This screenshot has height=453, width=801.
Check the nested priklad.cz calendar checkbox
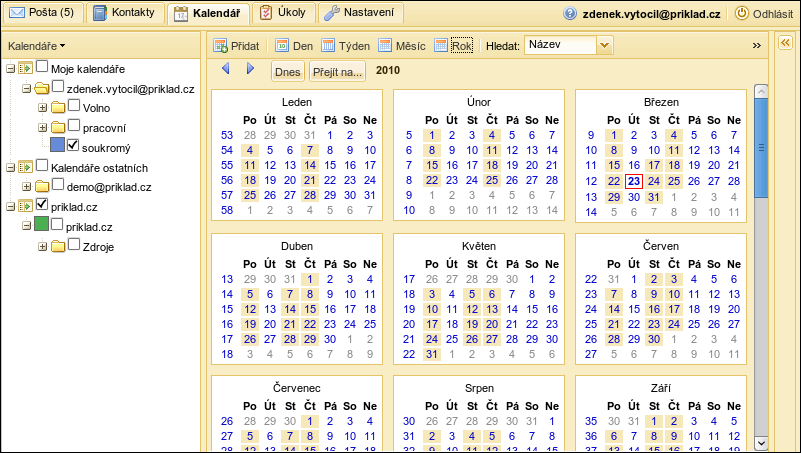[57, 224]
